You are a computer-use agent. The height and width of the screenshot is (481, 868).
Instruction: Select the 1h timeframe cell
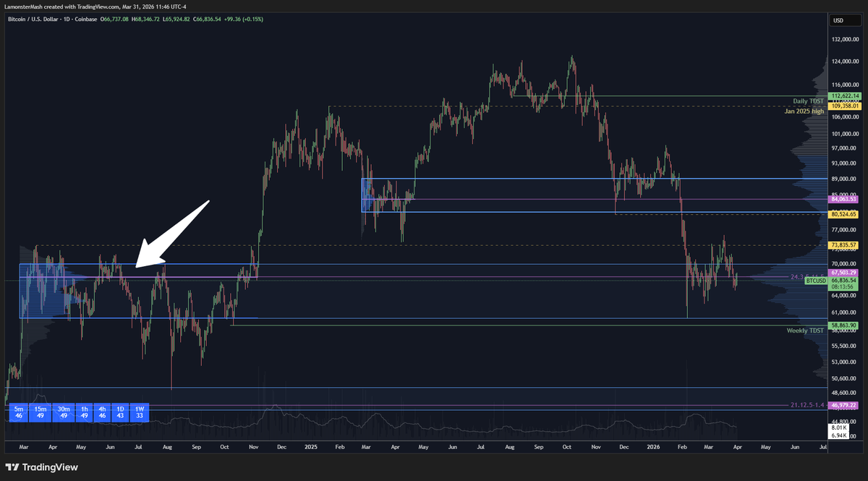pos(85,412)
